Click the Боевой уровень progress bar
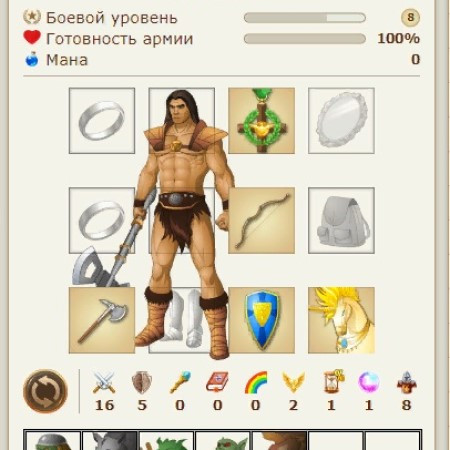Screen dimensions: 450x450 click(x=305, y=18)
